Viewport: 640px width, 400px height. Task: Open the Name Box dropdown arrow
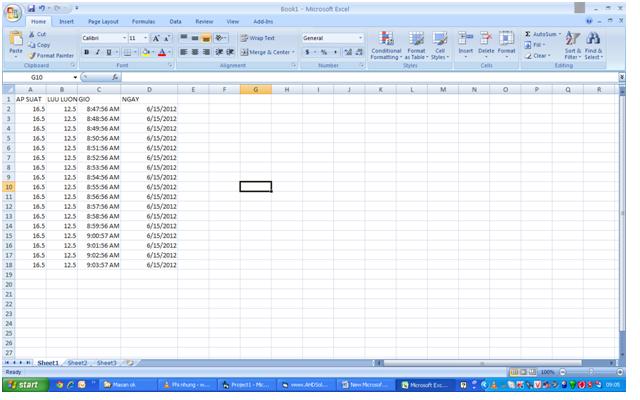pyautogui.click(x=74, y=77)
